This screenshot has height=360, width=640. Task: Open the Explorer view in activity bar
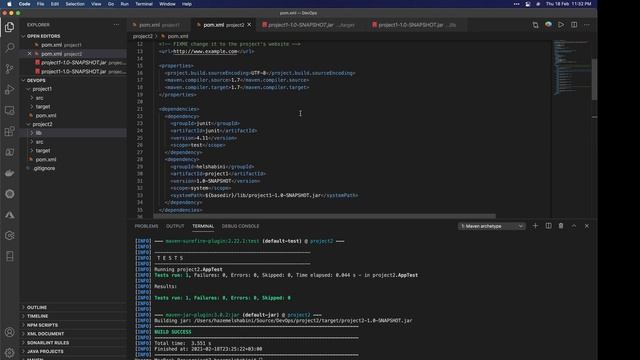(x=9, y=27)
